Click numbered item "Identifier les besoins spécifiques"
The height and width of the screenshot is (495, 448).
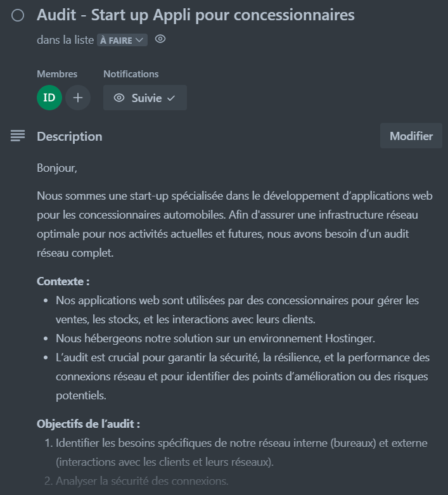click(x=241, y=453)
